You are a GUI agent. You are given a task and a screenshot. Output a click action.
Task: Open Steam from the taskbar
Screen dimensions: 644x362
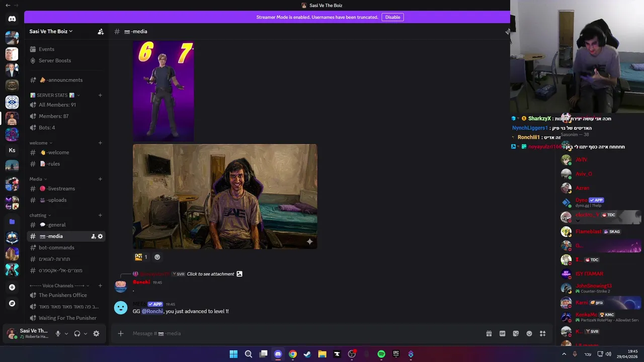tap(307, 354)
